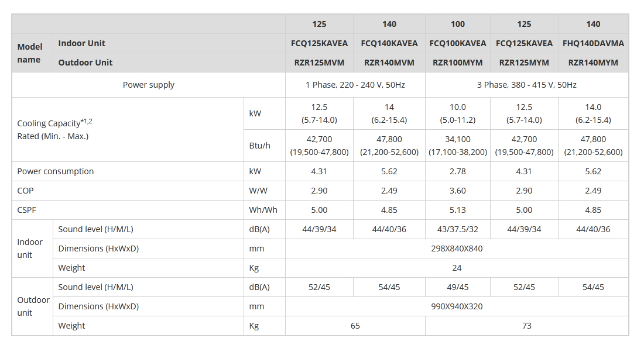Select the 298X840X840 indoor dimensions cell

click(457, 249)
